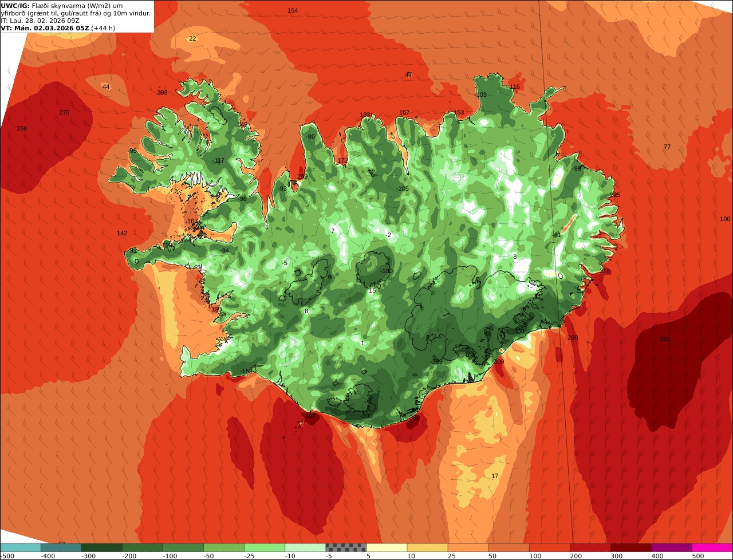Click the light green swatch between -25 and -10
This screenshot has height=560, width=733.
[x=265, y=547]
